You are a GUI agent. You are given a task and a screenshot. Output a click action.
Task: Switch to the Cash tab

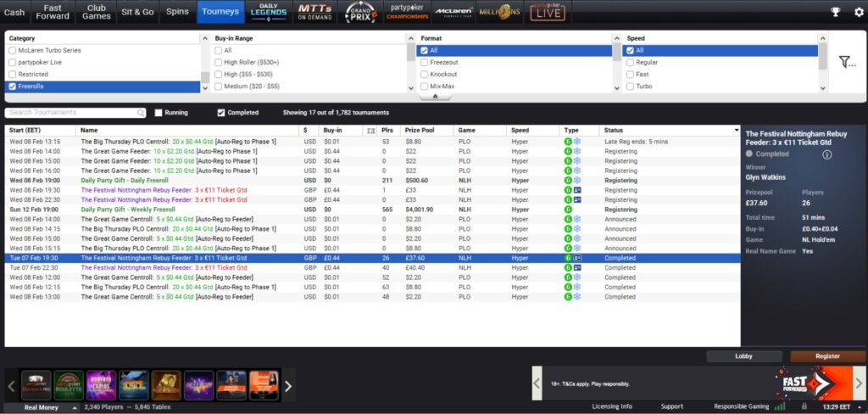click(14, 12)
